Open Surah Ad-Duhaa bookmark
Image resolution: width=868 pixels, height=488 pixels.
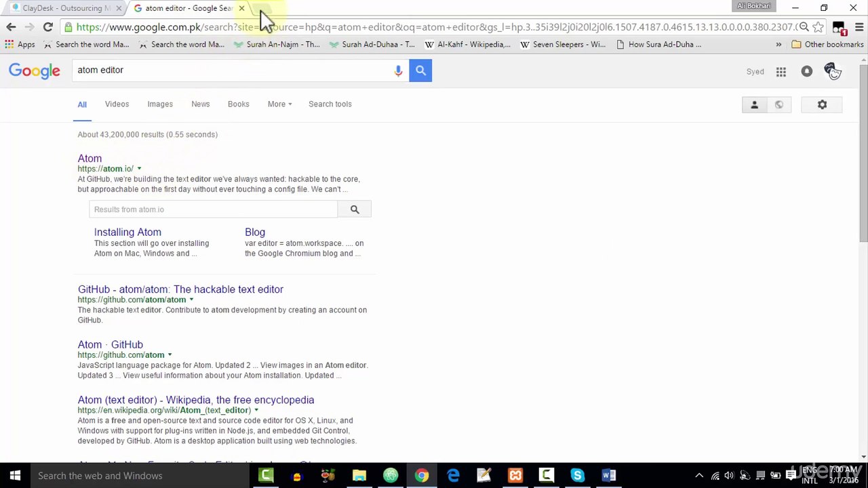pyautogui.click(x=372, y=45)
